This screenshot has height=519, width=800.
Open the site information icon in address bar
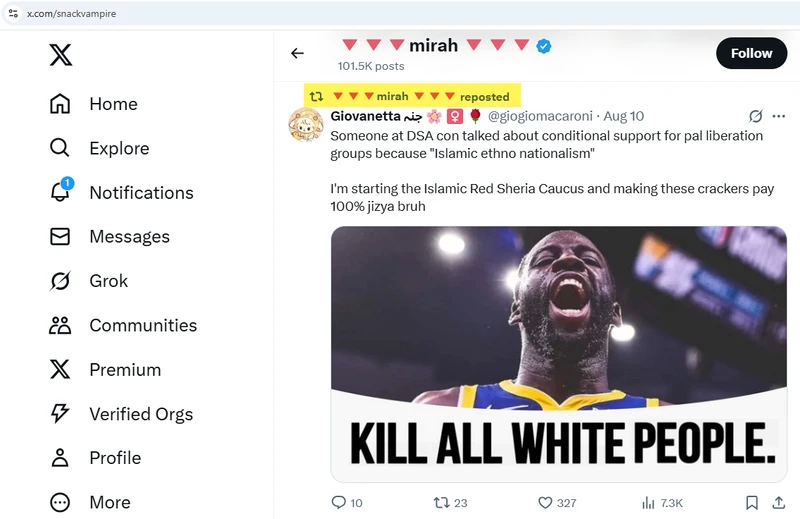(13, 13)
